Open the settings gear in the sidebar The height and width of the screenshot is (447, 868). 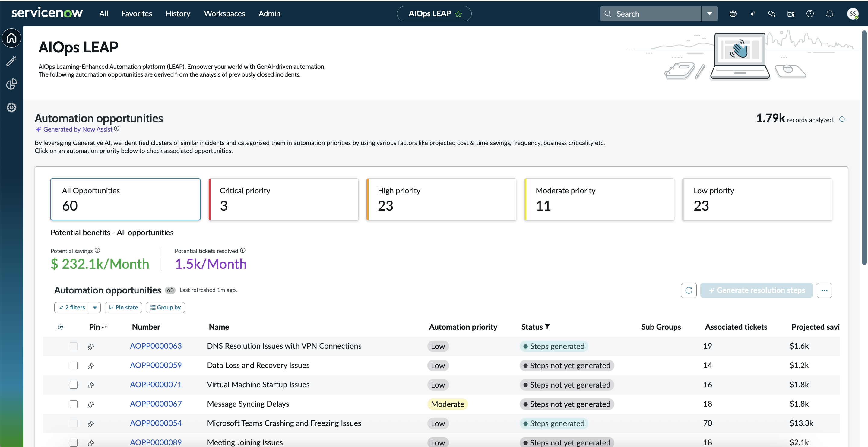[x=11, y=107]
